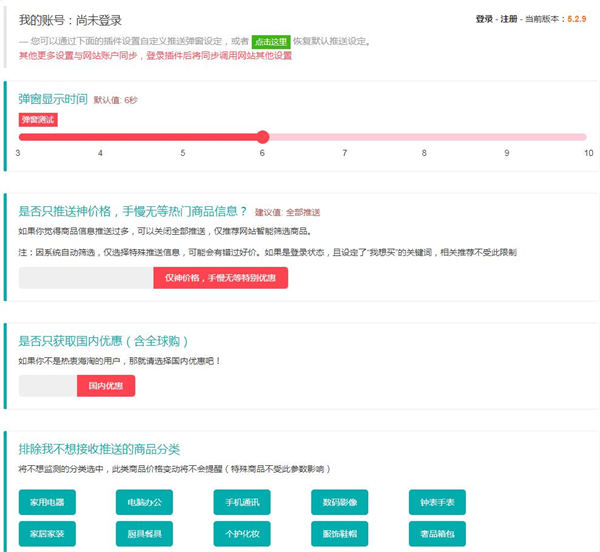
Task: Toggle the 奢品箱包 category
Action: pos(436,533)
